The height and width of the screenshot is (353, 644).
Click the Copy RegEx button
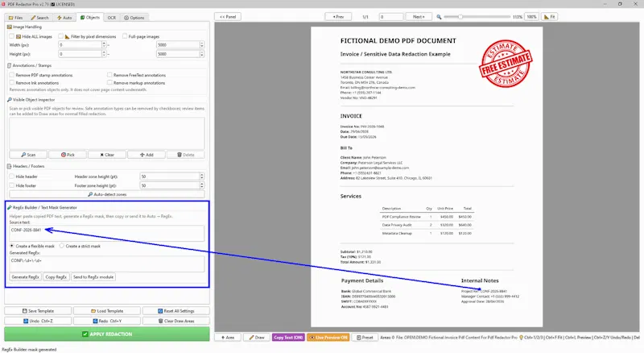coord(56,277)
